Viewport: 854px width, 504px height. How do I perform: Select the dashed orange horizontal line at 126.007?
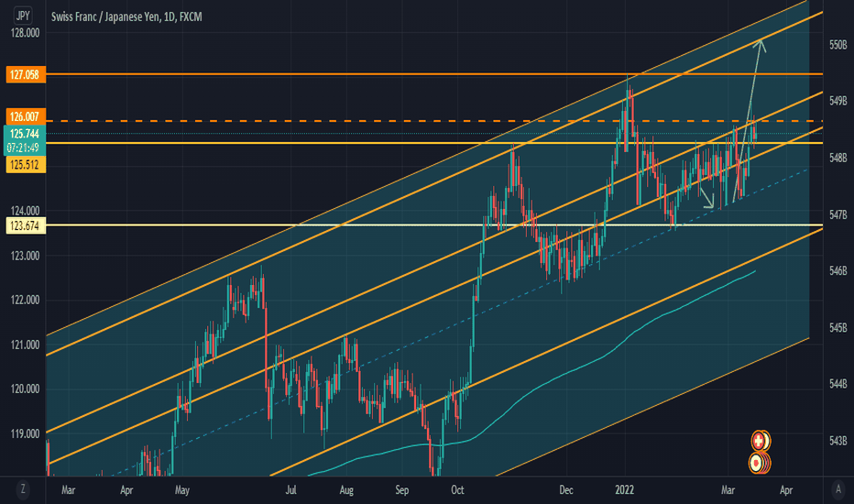(434, 120)
